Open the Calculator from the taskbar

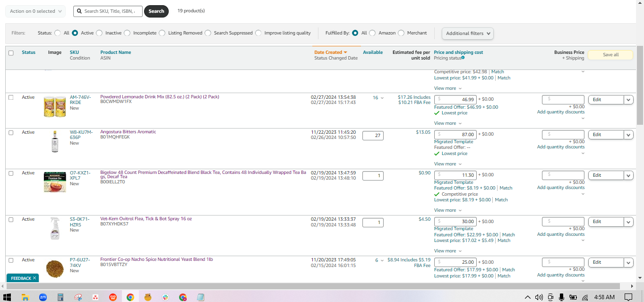click(60, 297)
